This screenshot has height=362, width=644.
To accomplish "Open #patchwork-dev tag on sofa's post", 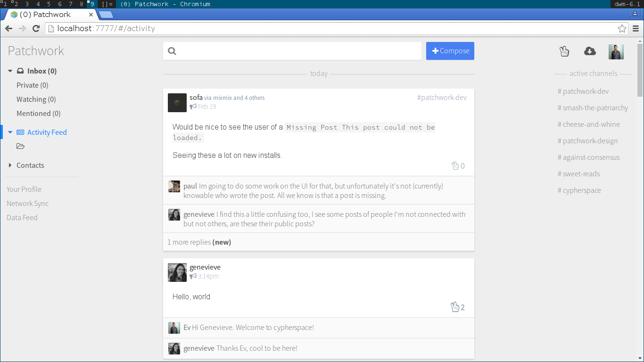I will coord(442,98).
